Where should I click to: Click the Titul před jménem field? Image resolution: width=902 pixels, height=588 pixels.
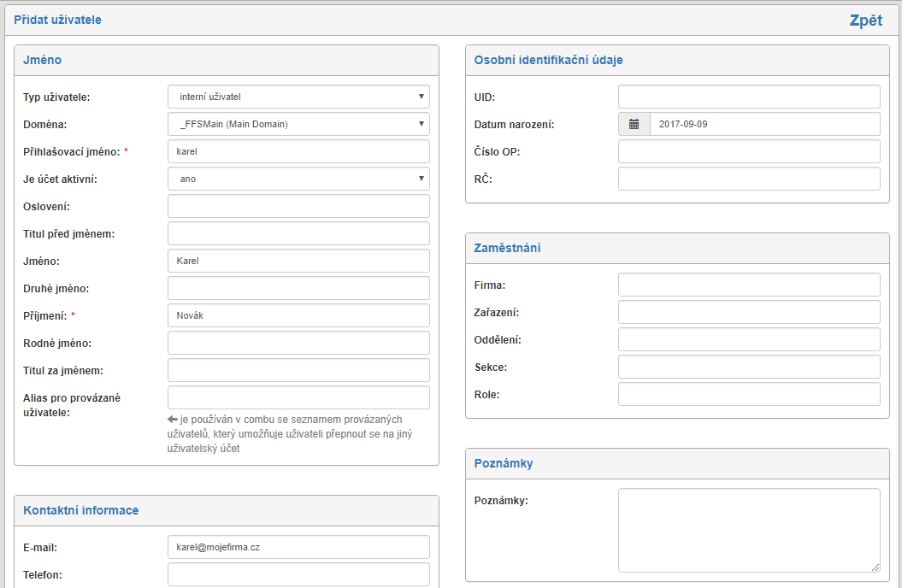click(298, 233)
